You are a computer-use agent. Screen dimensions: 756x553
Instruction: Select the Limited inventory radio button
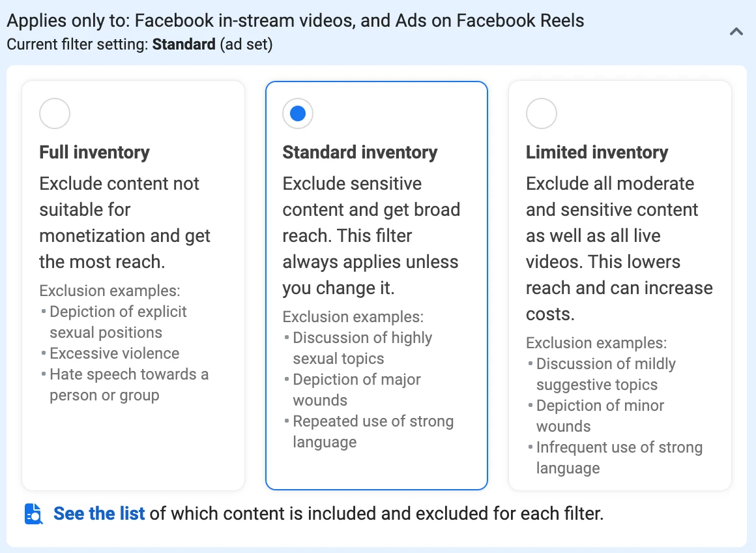pyautogui.click(x=541, y=113)
